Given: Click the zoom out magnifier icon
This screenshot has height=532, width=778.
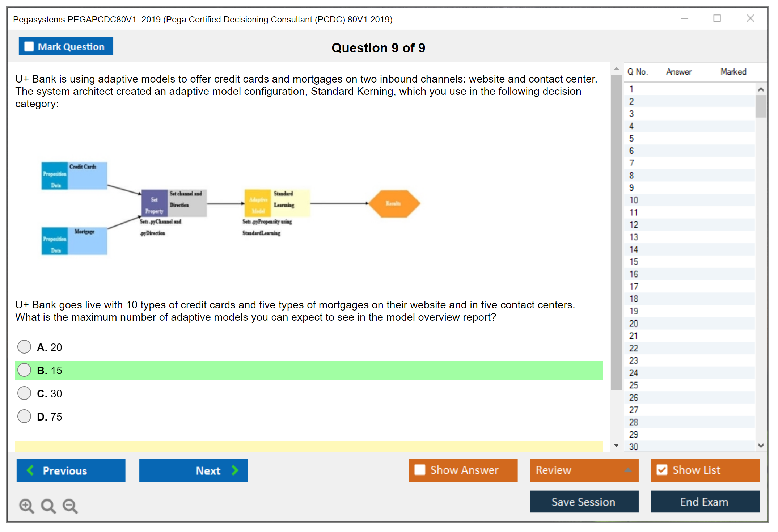Looking at the screenshot, I should click(70, 506).
